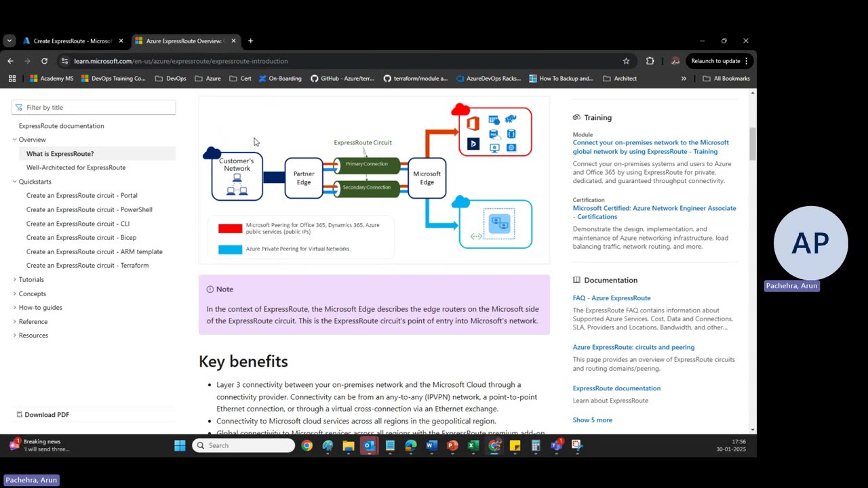Open Create an ExpressRoute circuit - Portal

coord(82,195)
